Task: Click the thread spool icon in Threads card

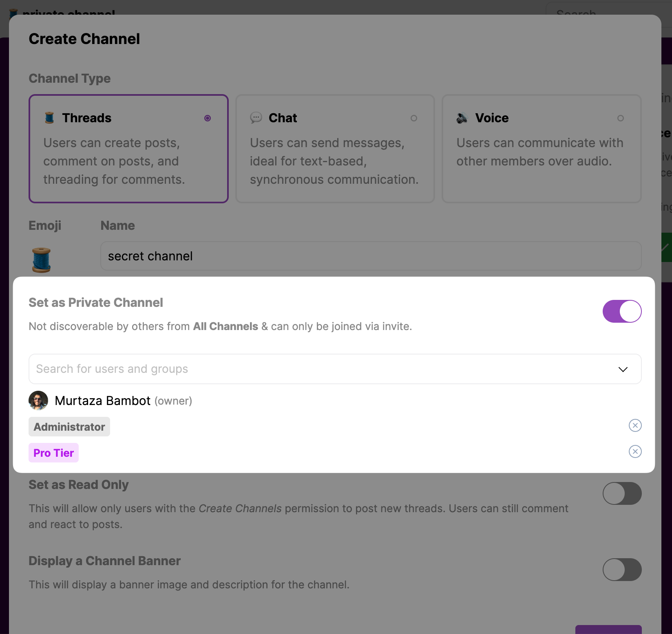Action: pos(49,118)
